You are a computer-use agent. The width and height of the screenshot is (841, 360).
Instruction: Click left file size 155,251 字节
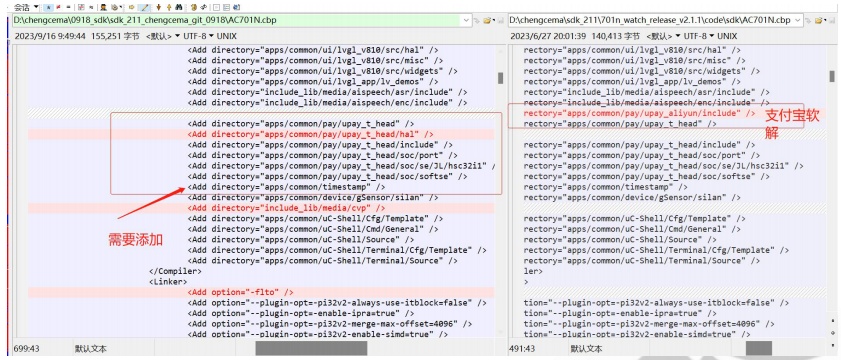(x=115, y=36)
